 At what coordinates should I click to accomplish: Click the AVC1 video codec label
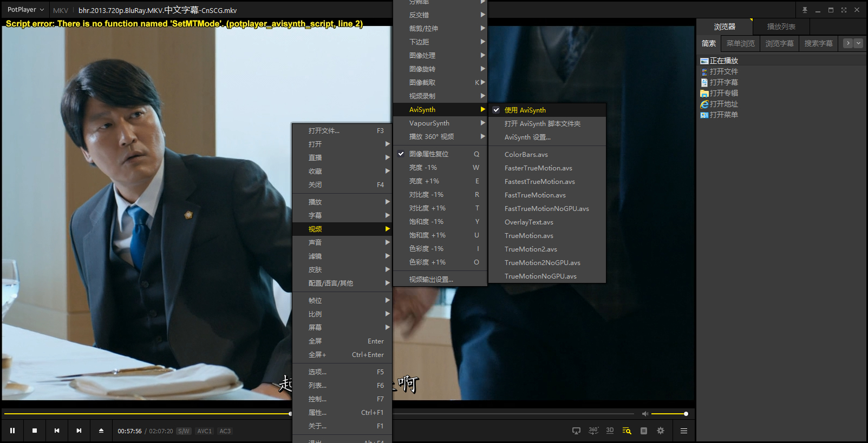[205, 431]
